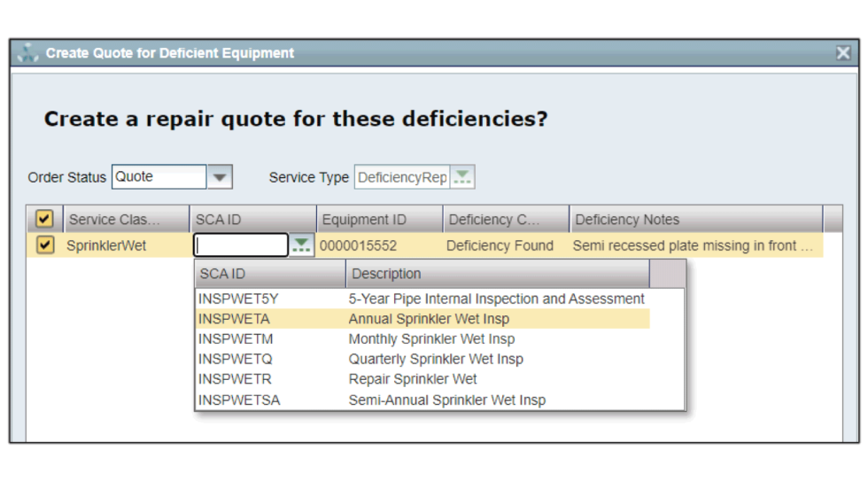Screen dimensions: 868x481
Task: Open the SCA ID lookup arrow
Action: tap(302, 245)
